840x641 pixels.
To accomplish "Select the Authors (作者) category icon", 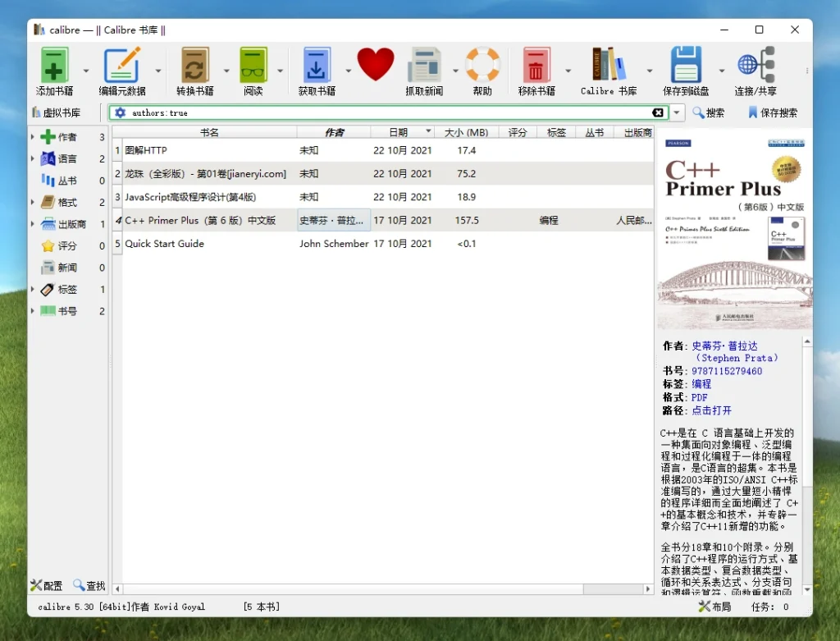I will pyautogui.click(x=48, y=137).
